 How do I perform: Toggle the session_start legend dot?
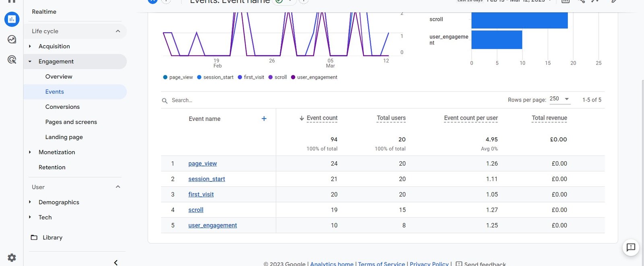coord(199,77)
